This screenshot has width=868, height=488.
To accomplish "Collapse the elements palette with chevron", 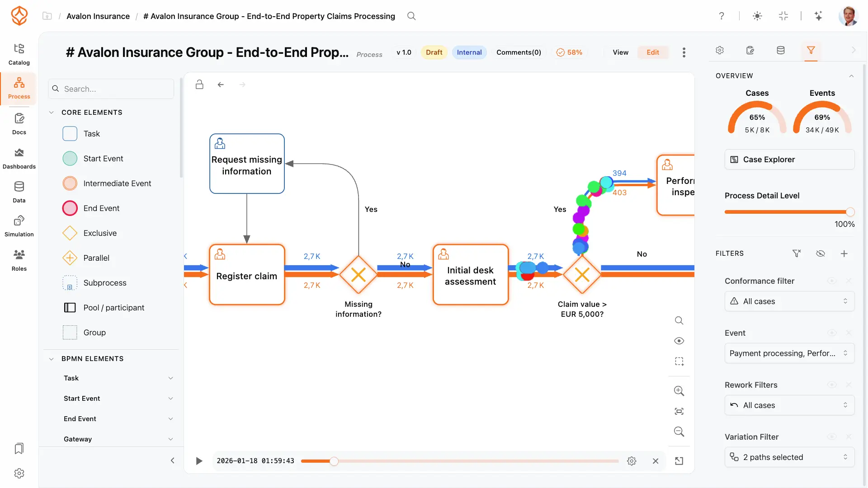I will 172,461.
